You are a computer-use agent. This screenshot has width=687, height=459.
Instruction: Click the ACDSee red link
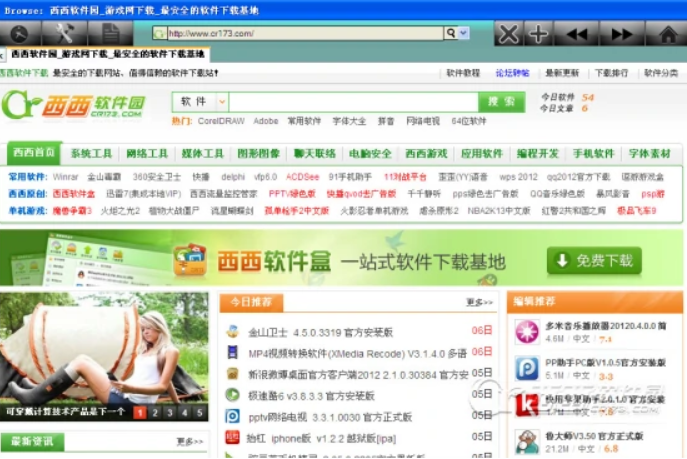click(302, 177)
